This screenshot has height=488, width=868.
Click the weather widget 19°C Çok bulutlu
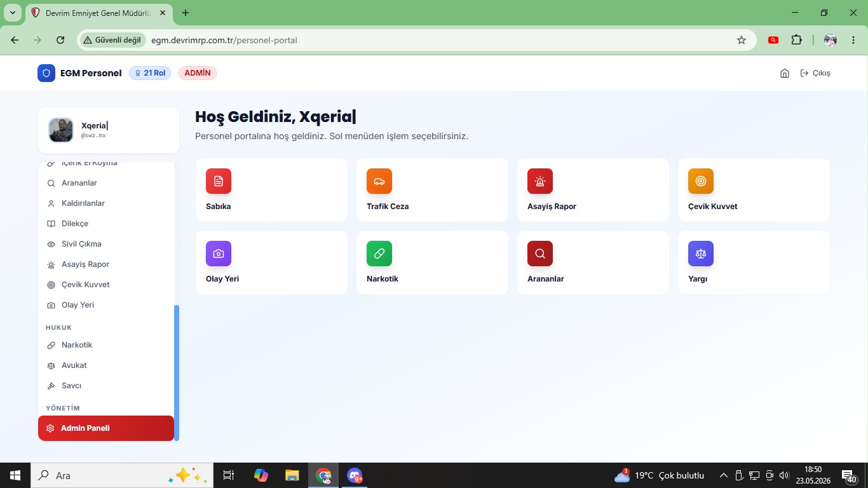(x=659, y=475)
